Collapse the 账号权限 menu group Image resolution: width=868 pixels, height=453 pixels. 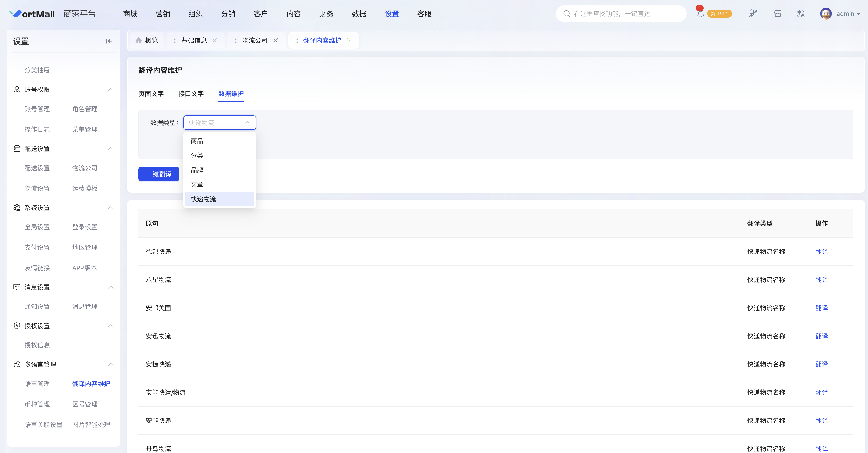111,90
